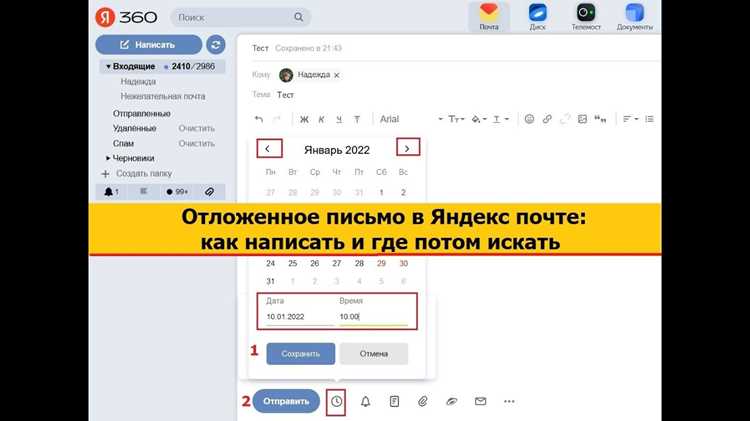Insert a link with the chain icon
The height and width of the screenshot is (421, 750).
[547, 119]
